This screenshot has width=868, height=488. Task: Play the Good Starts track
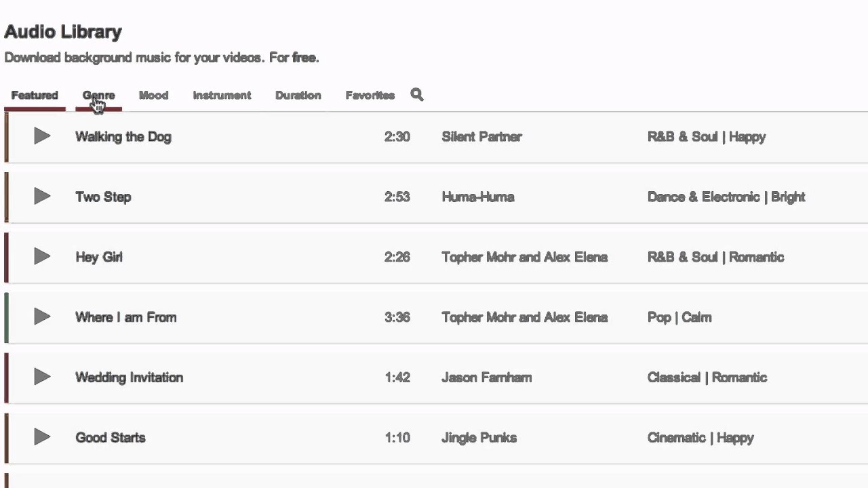point(42,437)
